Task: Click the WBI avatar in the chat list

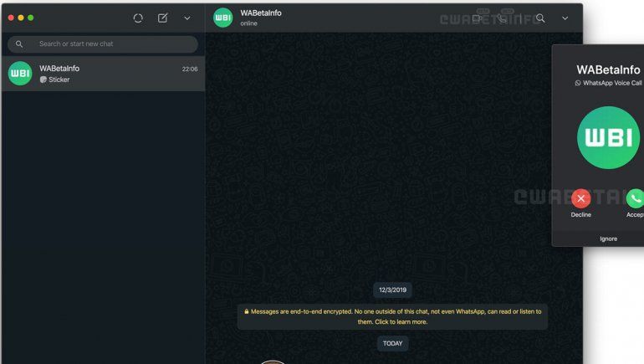Action: click(20, 74)
